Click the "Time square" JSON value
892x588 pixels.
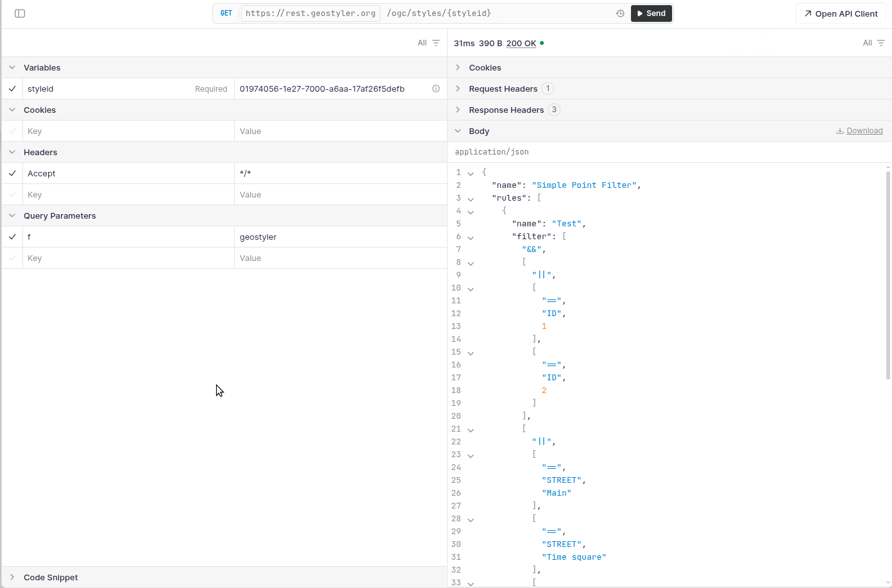tap(574, 557)
